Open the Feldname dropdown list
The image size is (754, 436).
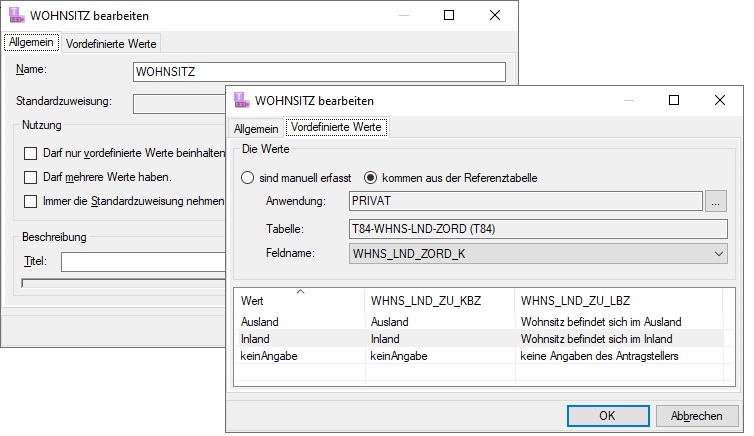point(719,255)
